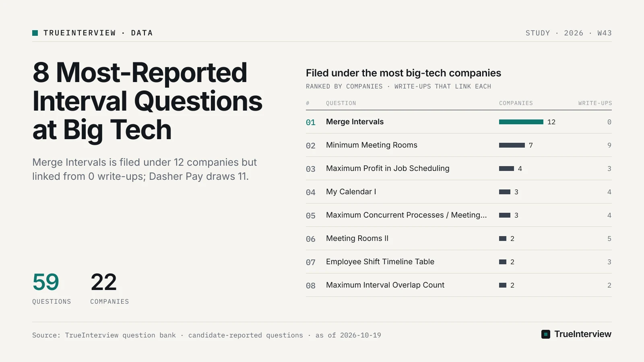Click the RANKED BY COMPANIES subtitle
The height and width of the screenshot is (362, 644).
coord(398,86)
